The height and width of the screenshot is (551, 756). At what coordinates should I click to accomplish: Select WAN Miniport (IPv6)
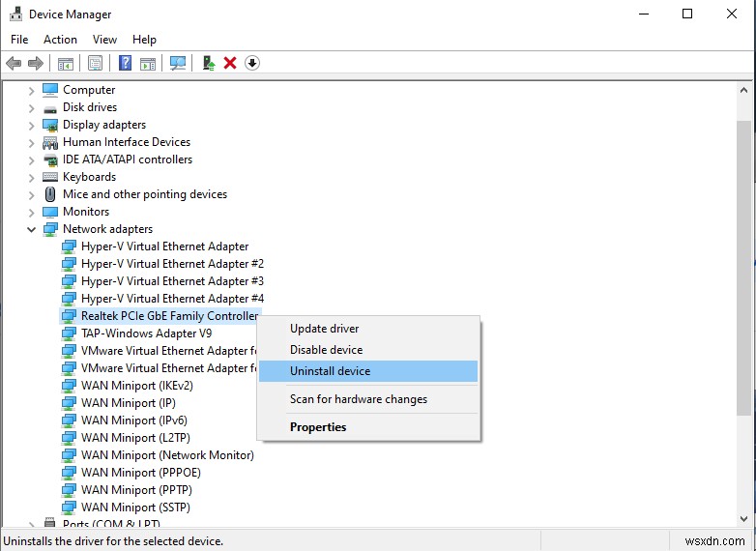(x=134, y=420)
